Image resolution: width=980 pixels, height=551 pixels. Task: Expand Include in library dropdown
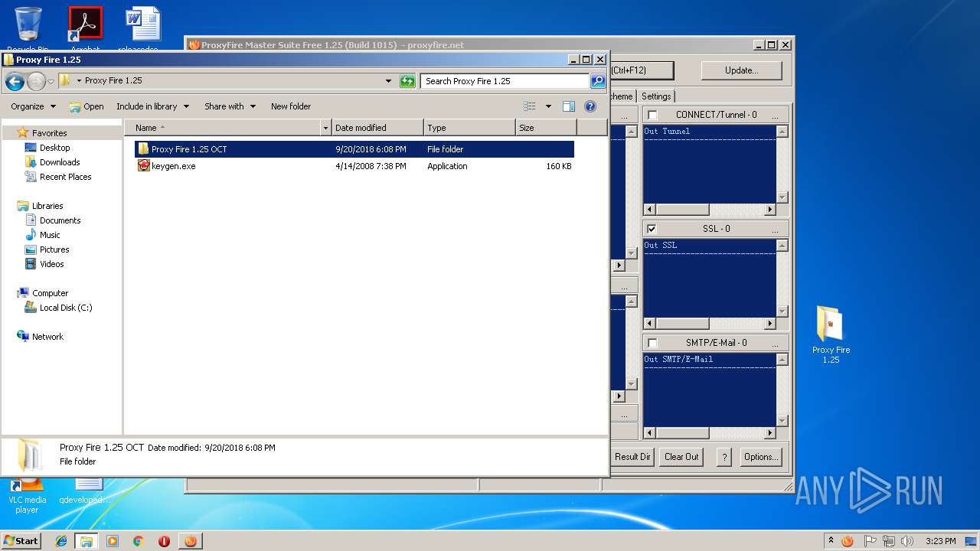(152, 106)
